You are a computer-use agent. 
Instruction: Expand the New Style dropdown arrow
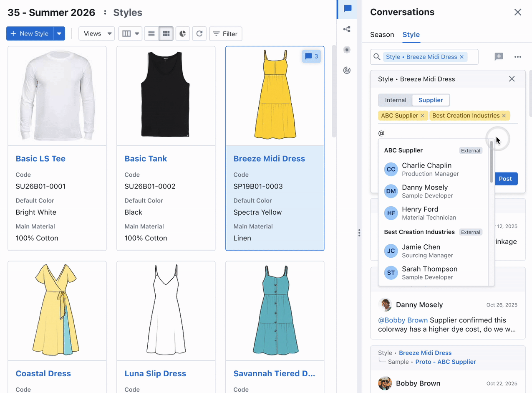[59, 34]
